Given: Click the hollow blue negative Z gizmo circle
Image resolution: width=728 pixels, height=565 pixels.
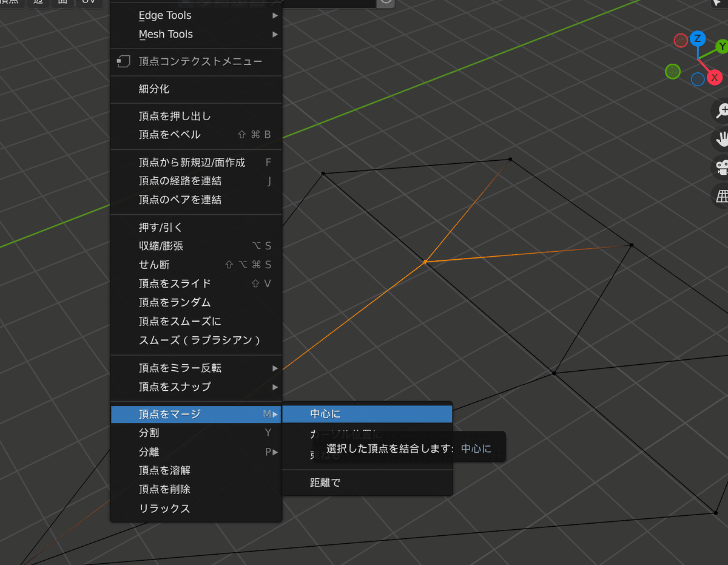Looking at the screenshot, I should [x=698, y=80].
